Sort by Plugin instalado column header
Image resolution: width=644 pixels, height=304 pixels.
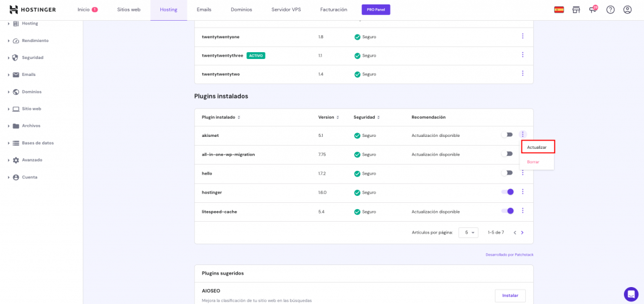[x=220, y=117]
